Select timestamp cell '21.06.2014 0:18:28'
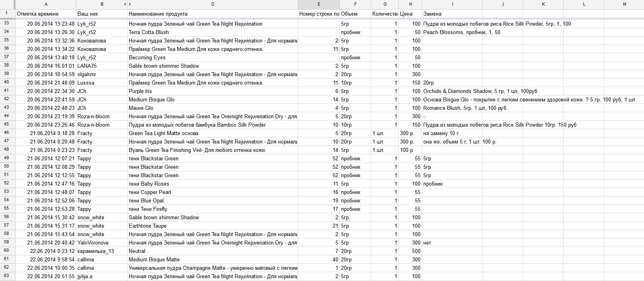This screenshot has height=281, width=644. [x=46, y=133]
